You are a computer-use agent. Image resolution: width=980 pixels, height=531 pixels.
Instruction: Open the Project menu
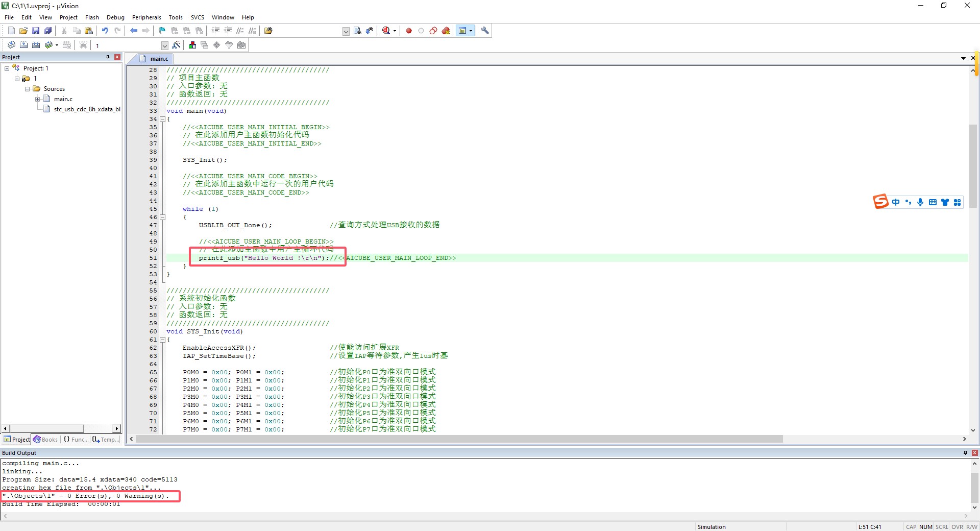(68, 17)
